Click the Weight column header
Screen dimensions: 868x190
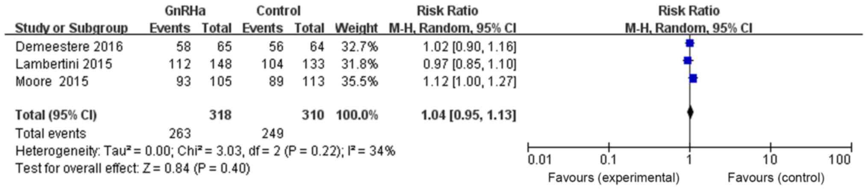point(356,28)
